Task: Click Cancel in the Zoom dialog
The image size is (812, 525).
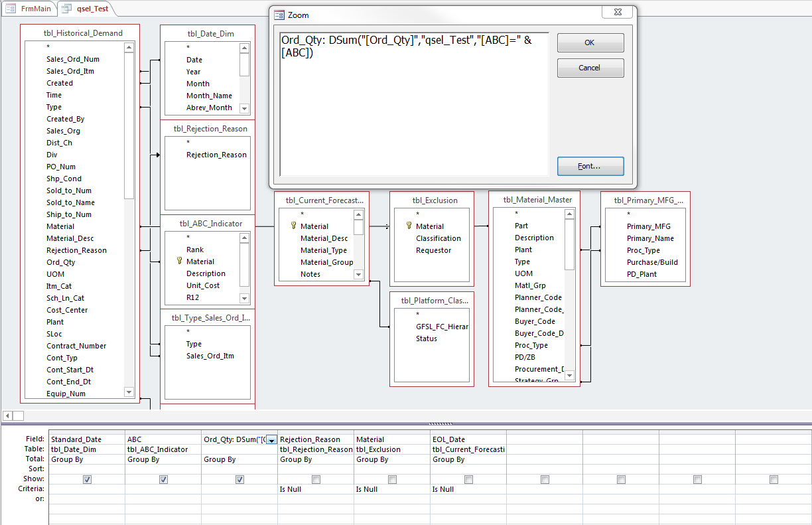Action: [x=590, y=68]
